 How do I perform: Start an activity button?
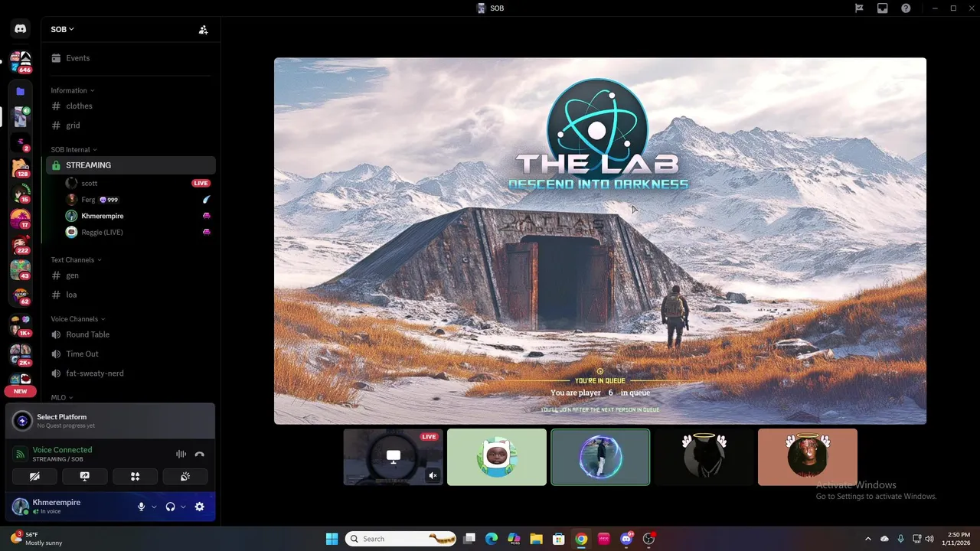point(135,476)
